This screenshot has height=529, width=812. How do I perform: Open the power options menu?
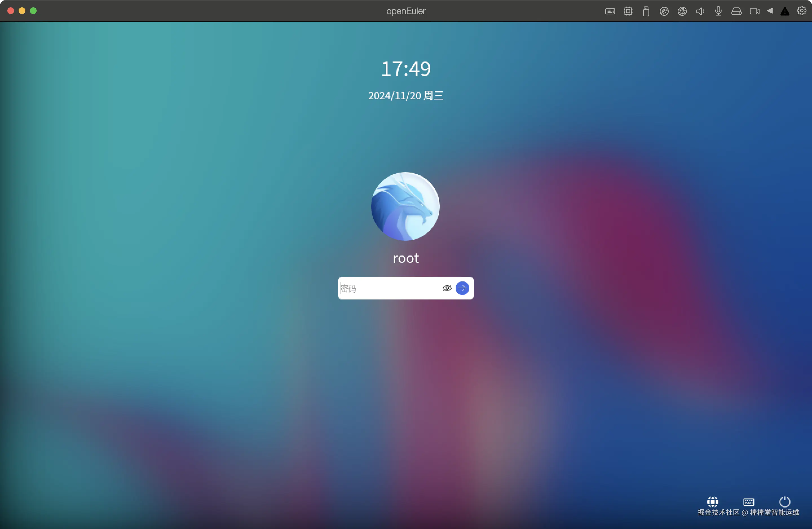click(785, 501)
